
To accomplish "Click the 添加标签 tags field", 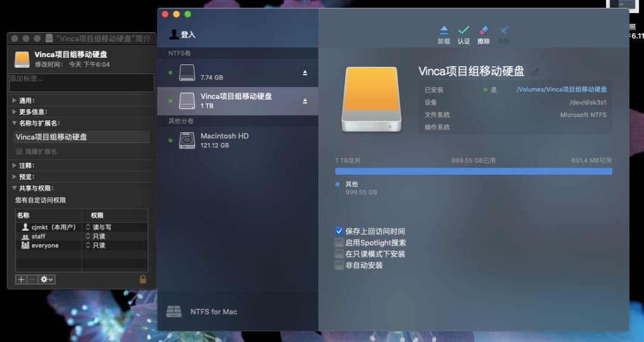I will [x=82, y=83].
